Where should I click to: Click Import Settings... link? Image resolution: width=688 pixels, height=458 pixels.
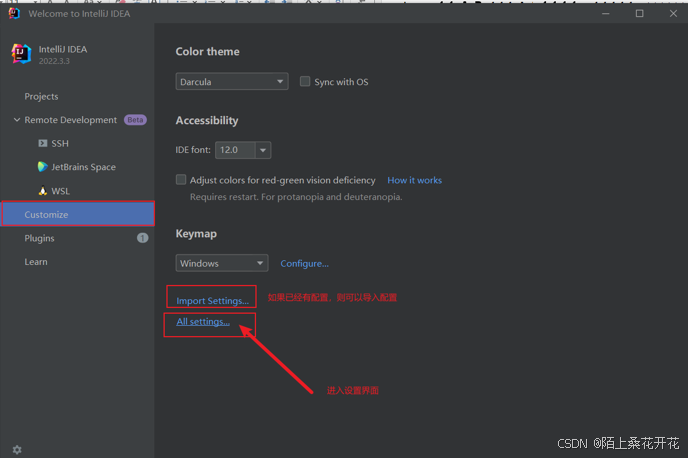(x=212, y=301)
